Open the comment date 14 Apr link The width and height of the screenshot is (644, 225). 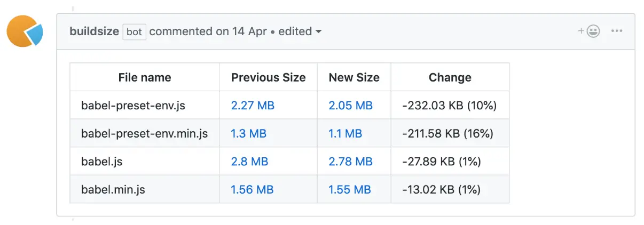(250, 31)
